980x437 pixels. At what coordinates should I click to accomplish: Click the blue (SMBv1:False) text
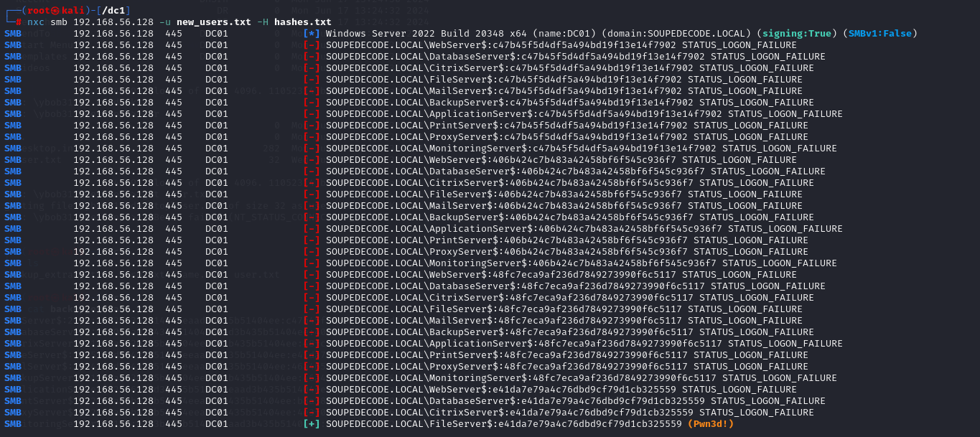(880, 34)
